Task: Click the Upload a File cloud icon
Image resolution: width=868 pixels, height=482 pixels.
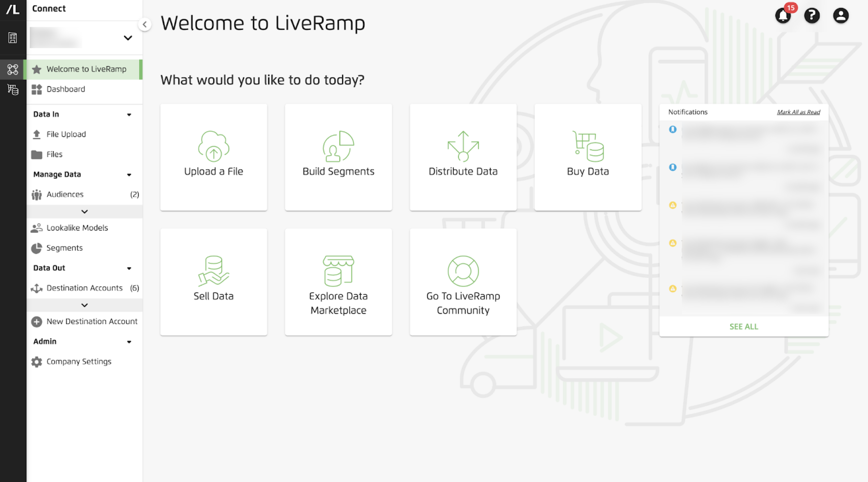Action: tap(214, 146)
